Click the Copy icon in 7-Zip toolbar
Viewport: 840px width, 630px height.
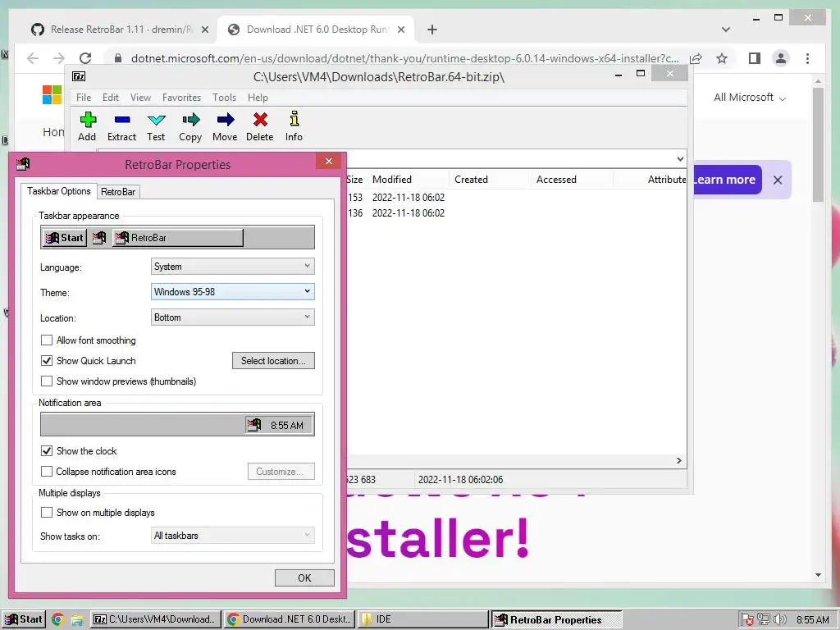point(190,120)
